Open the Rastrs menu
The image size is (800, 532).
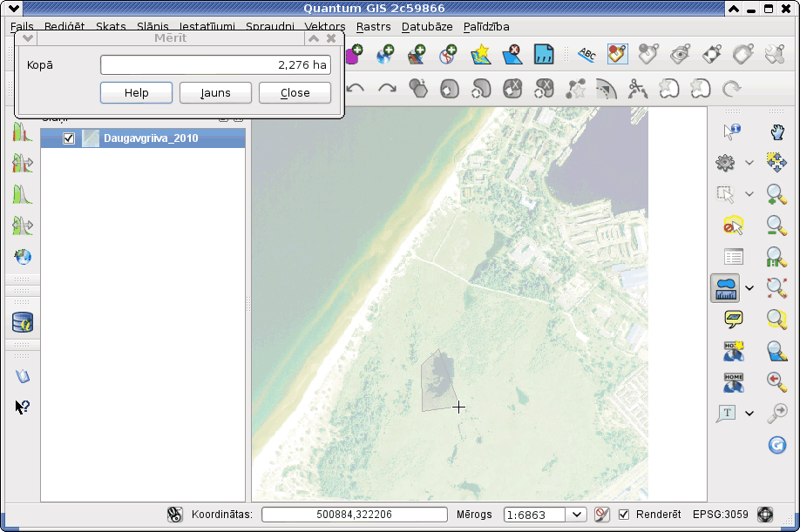pyautogui.click(x=374, y=26)
